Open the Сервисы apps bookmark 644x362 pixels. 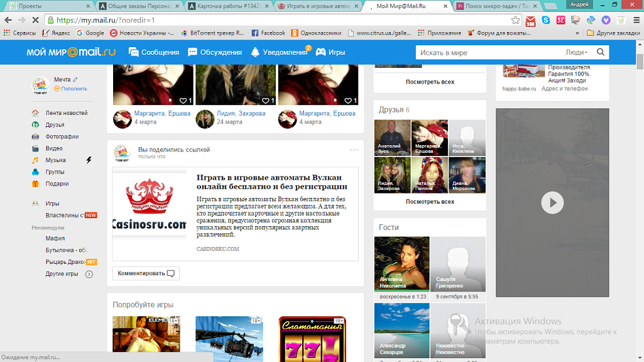coord(19,33)
